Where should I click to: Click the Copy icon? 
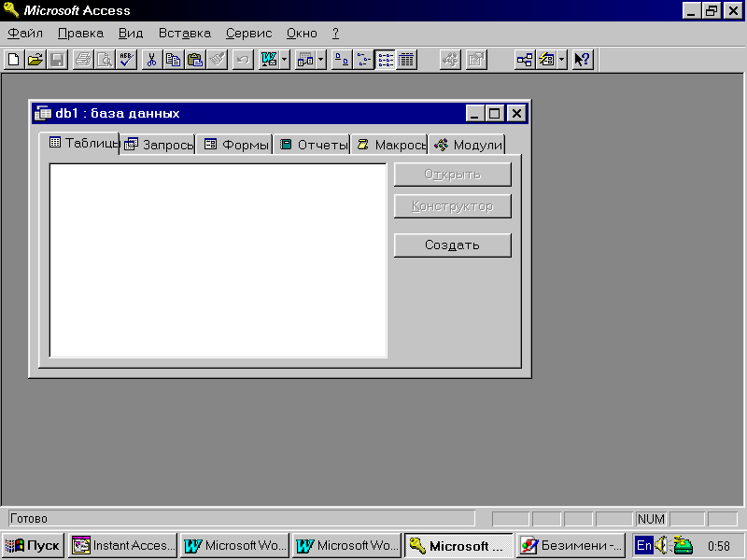pyautogui.click(x=174, y=60)
